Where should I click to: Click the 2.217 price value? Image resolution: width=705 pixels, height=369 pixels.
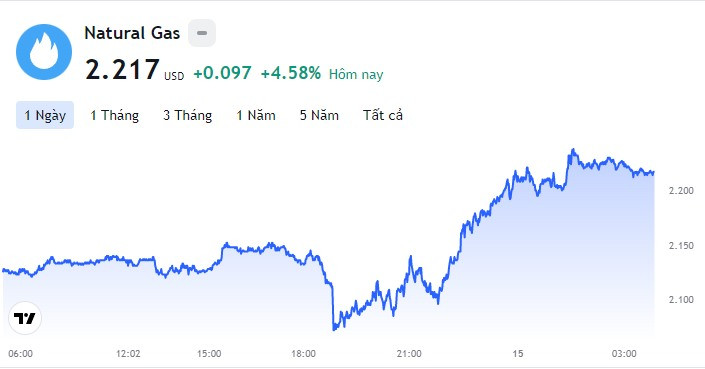[122, 70]
